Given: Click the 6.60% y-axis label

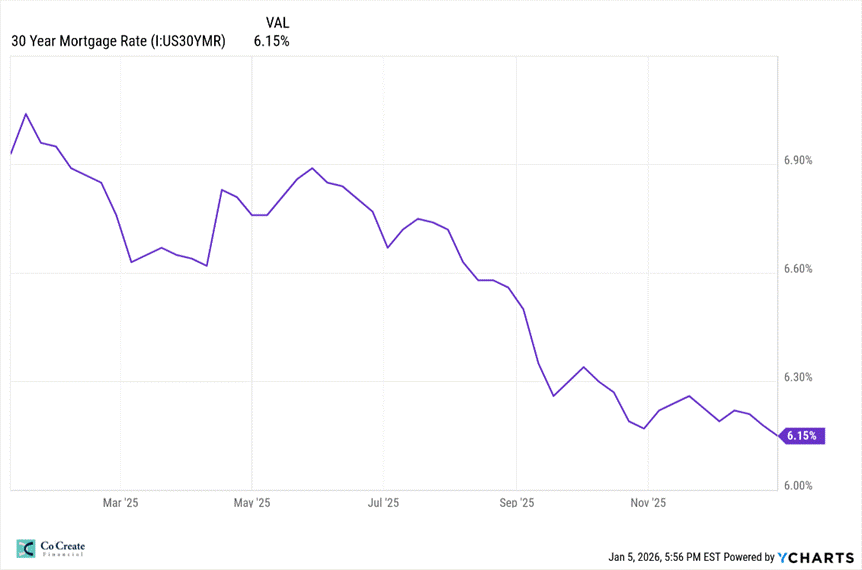Looking at the screenshot, I should click(x=798, y=269).
